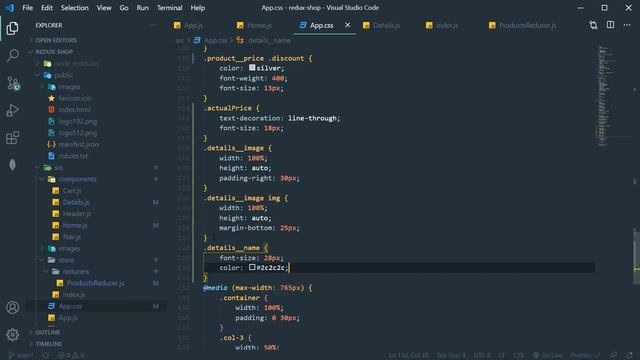
Task: Switch to the Details.js editor tab
Action: [382, 25]
